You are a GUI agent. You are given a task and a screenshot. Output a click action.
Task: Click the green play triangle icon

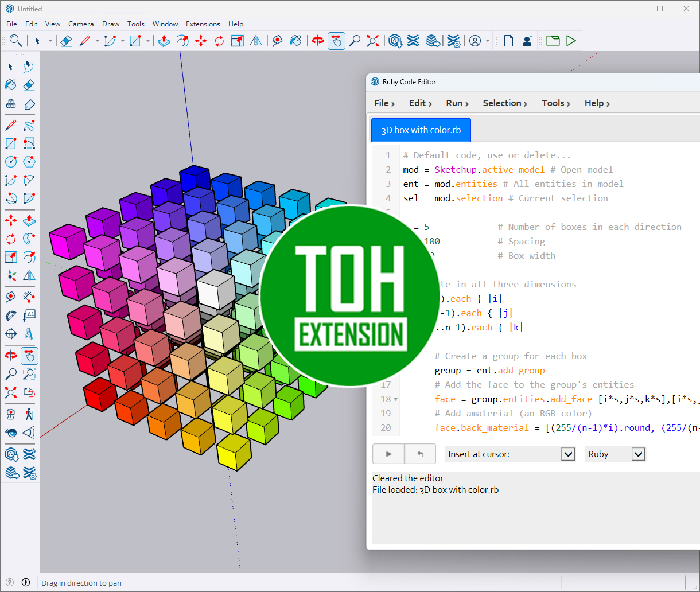(x=571, y=41)
